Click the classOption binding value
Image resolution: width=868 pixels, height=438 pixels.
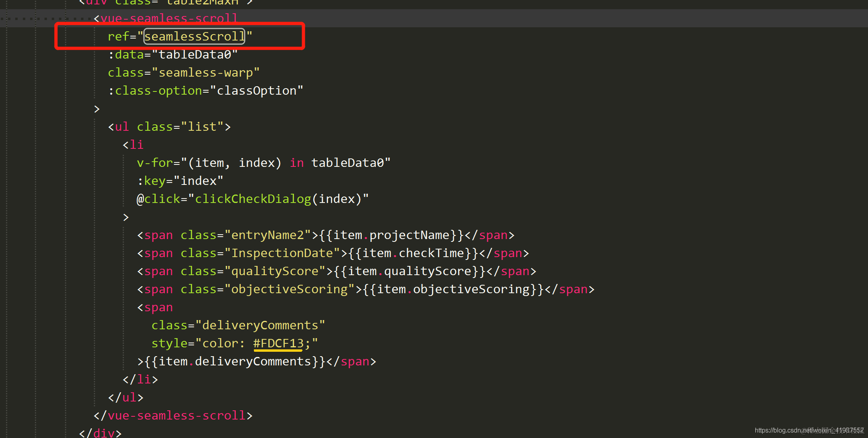pyautogui.click(x=256, y=91)
